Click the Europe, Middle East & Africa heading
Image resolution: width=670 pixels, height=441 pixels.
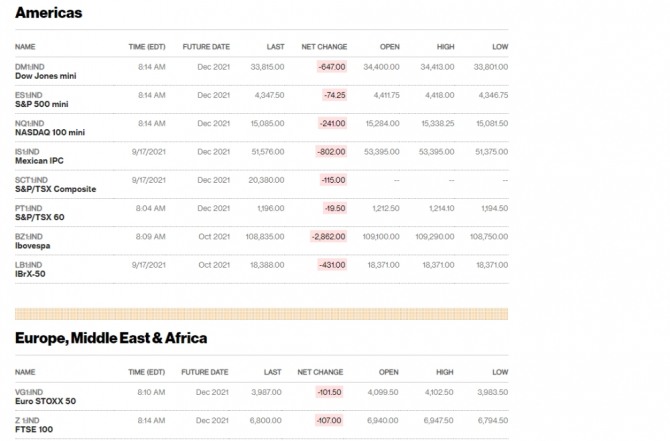tap(111, 338)
